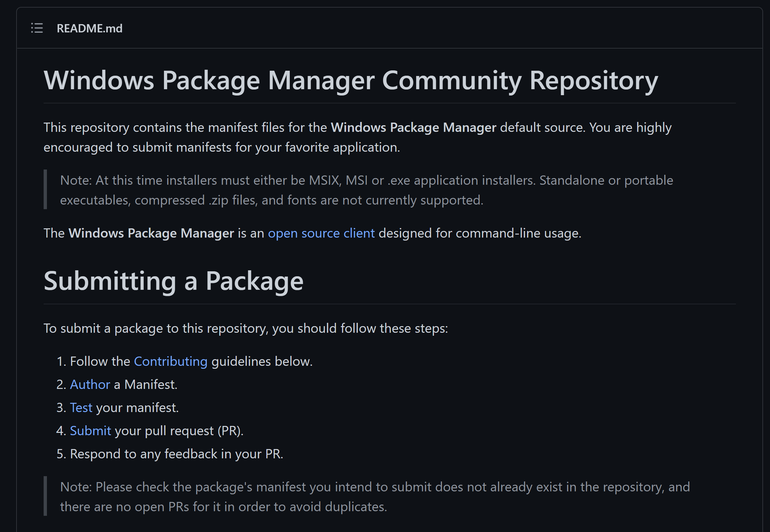Viewport: 770px width, 532px height.
Task: Open the "Author" a Manifest link
Action: pos(89,384)
